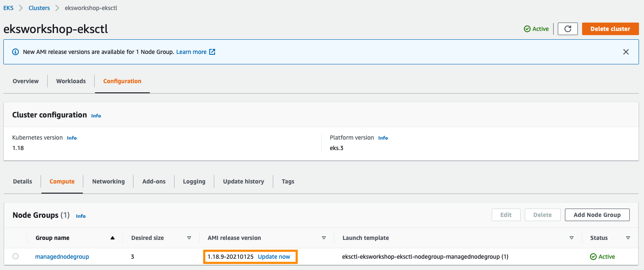Click the green Active check icon at top
This screenshot has width=644, height=270.
coord(527,29)
